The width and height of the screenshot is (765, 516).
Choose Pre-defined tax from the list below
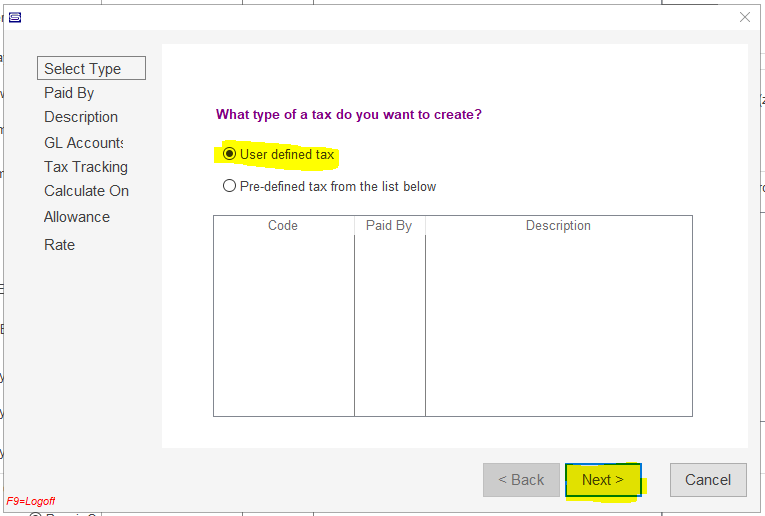tap(329, 186)
